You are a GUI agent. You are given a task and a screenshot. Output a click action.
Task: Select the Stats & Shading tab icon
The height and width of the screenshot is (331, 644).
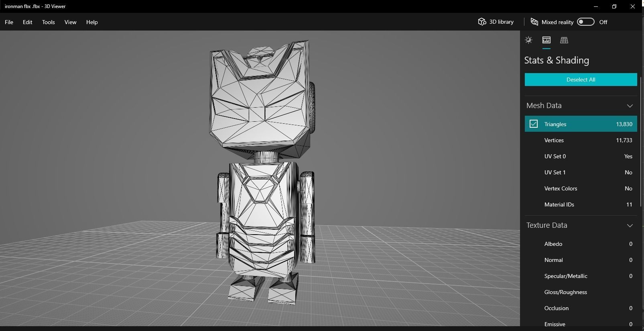pos(546,40)
